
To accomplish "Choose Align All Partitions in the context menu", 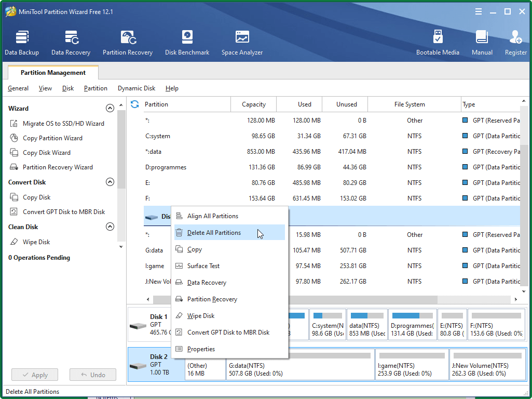I will [x=230, y=216].
